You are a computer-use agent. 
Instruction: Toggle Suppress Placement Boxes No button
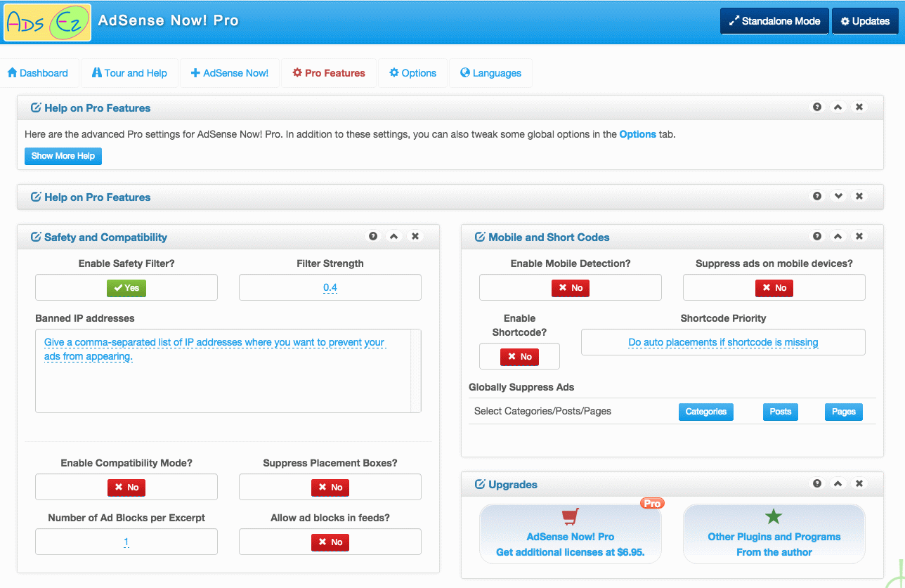[x=330, y=488]
